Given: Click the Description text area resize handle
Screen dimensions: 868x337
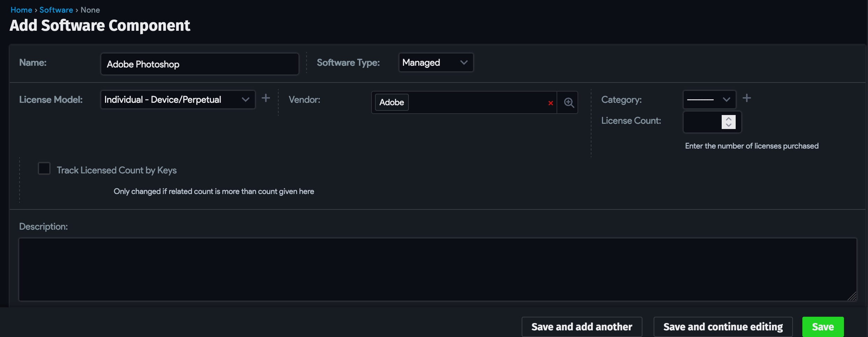Looking at the screenshot, I should tap(852, 296).
